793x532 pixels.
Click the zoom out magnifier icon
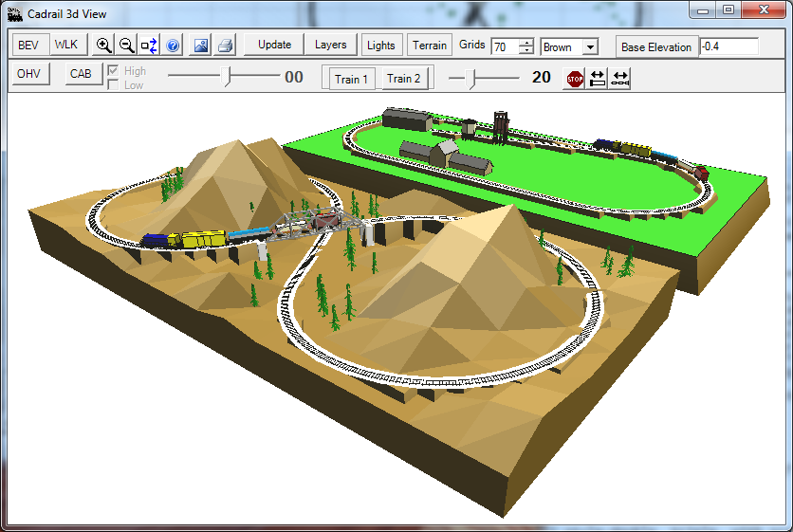click(x=127, y=46)
